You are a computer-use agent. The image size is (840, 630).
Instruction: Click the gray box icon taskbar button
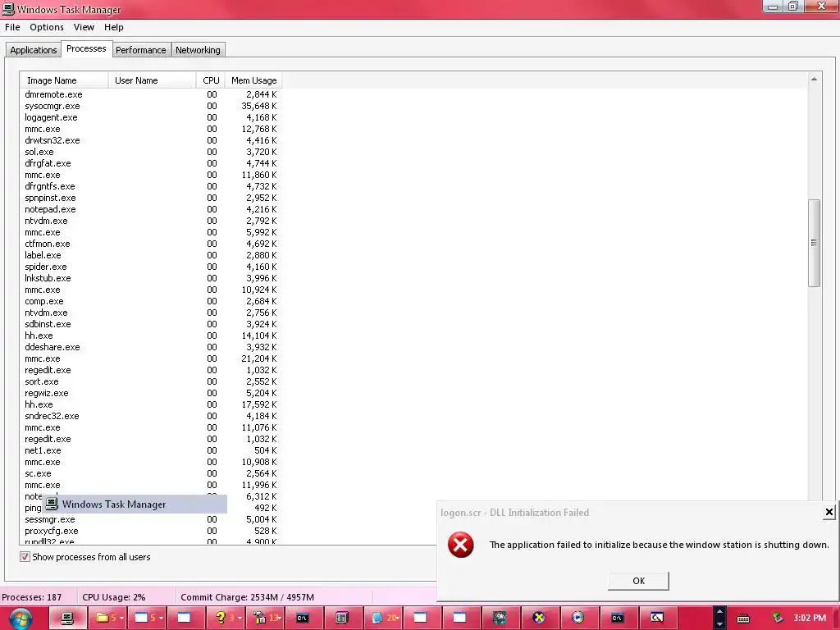pyautogui.click(x=342, y=618)
